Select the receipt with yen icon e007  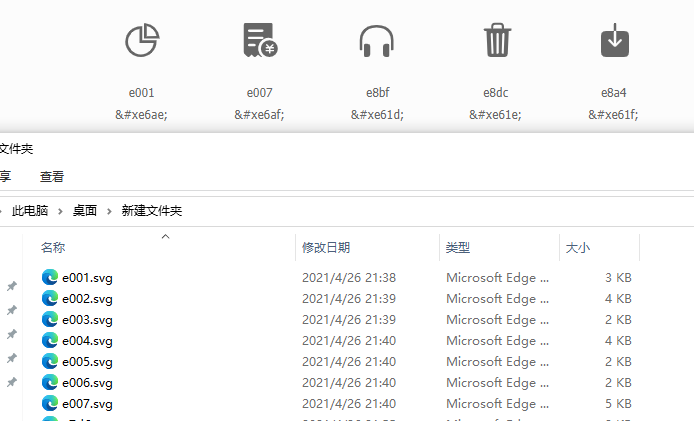(x=260, y=40)
